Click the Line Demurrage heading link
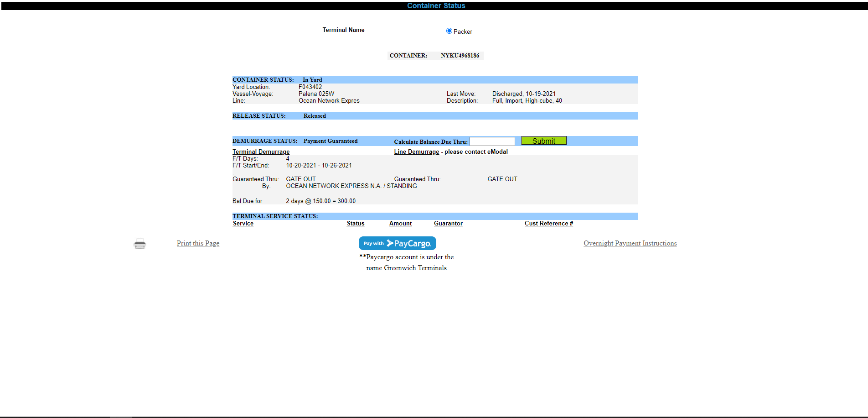868x418 pixels. [x=417, y=152]
